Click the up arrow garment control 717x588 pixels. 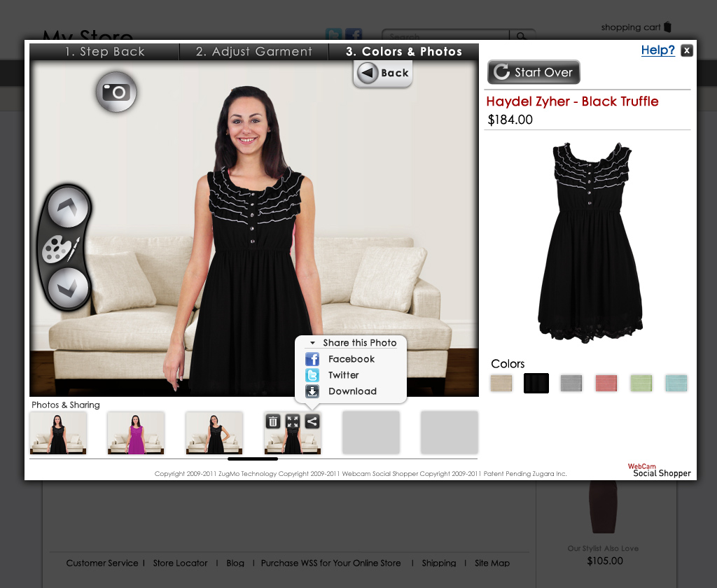(x=68, y=207)
